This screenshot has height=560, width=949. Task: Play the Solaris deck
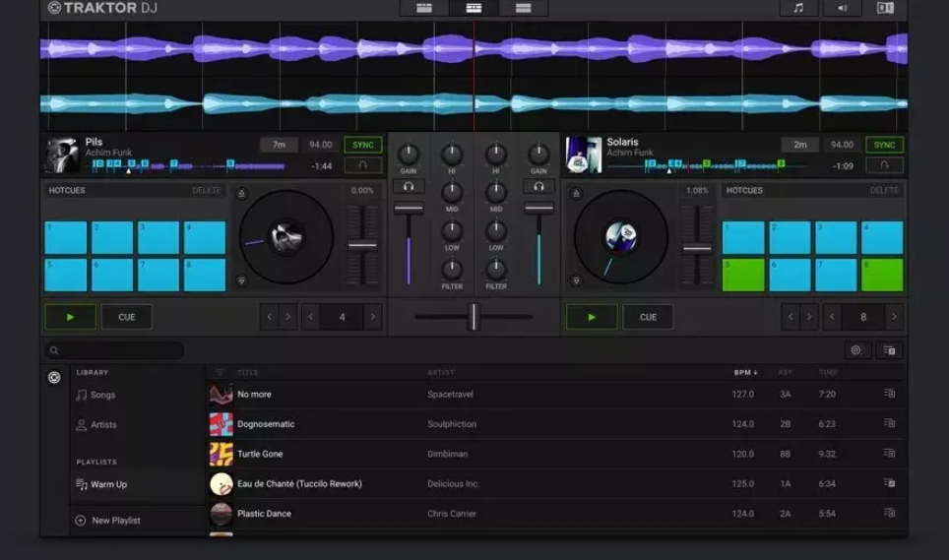pos(592,317)
